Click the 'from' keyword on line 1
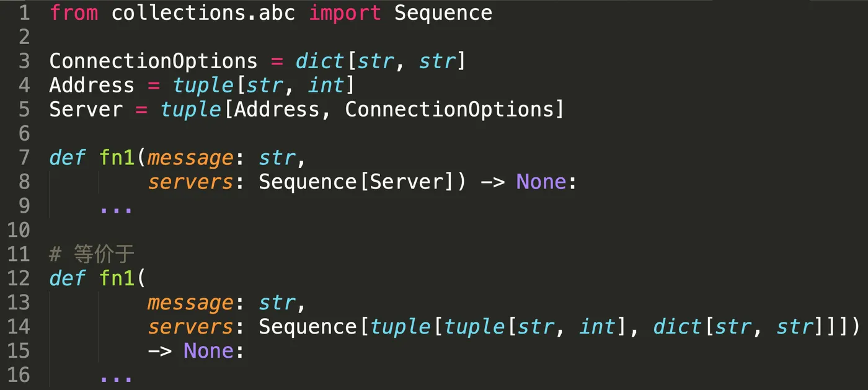Viewport: 868px width, 390px height. point(74,13)
